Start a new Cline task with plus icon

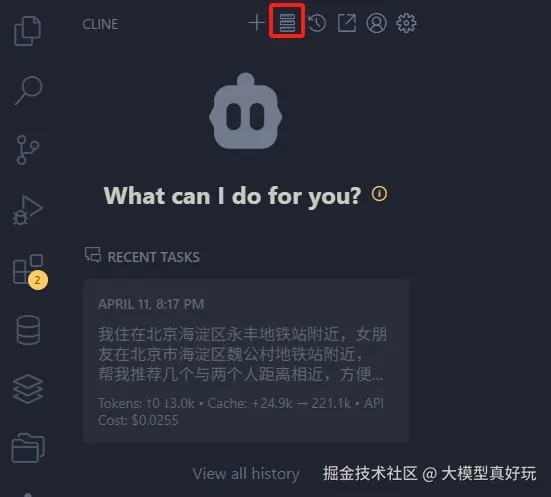tap(257, 23)
